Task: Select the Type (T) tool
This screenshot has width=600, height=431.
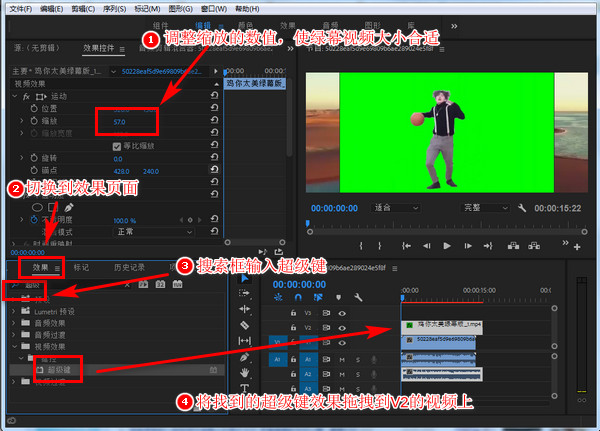Action: 244,387
